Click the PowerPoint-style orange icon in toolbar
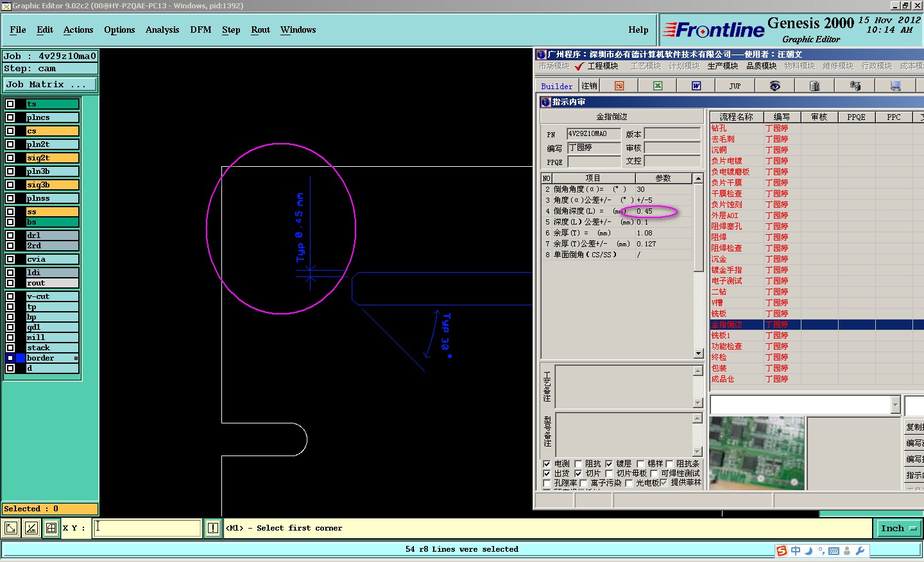The image size is (924, 562). tap(619, 86)
